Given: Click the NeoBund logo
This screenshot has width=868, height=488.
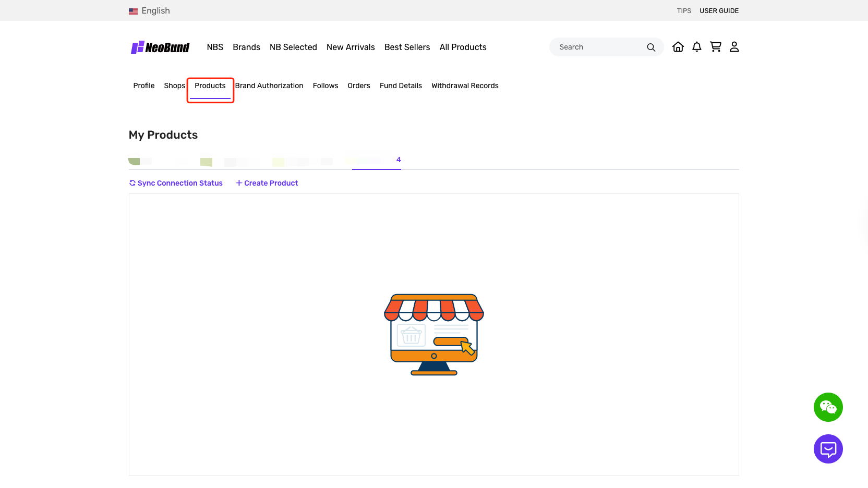Looking at the screenshot, I should 160,47.
